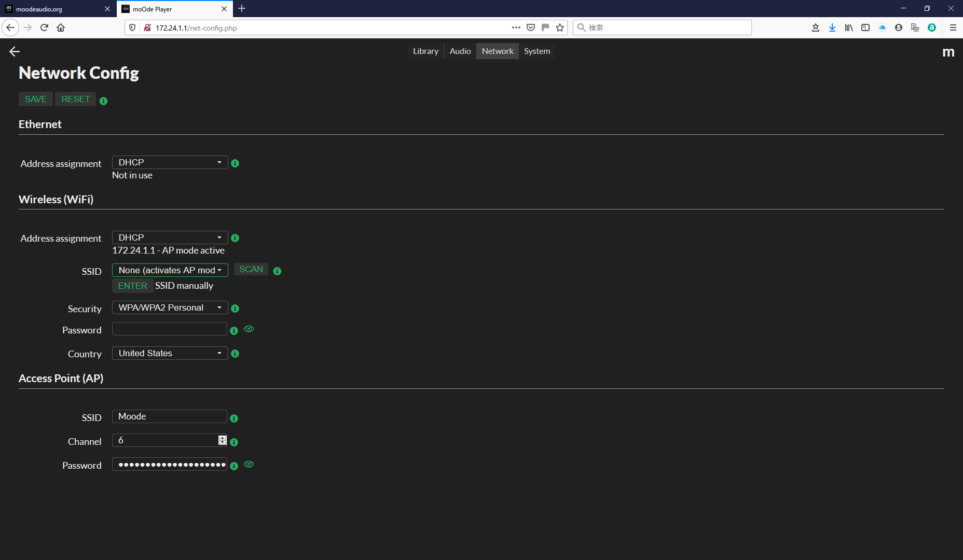Screen dimensions: 963x560
Task: Show info for Access Point Channel
Action: (234, 442)
